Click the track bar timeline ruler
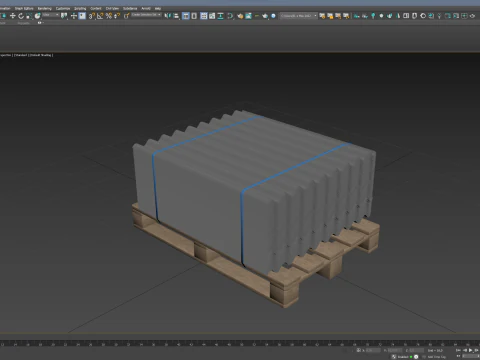Image resolution: width=480 pixels, height=360 pixels. point(240,344)
